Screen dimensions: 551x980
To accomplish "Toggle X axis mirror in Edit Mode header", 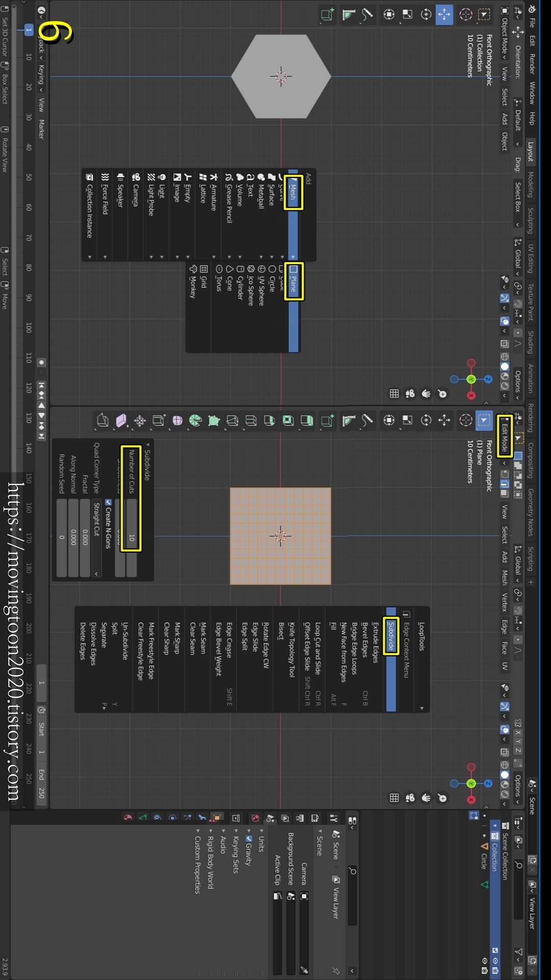I will pos(518,732).
